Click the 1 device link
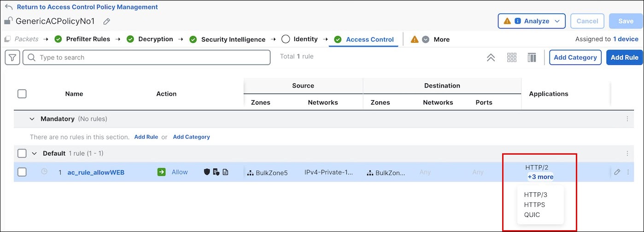 626,39
